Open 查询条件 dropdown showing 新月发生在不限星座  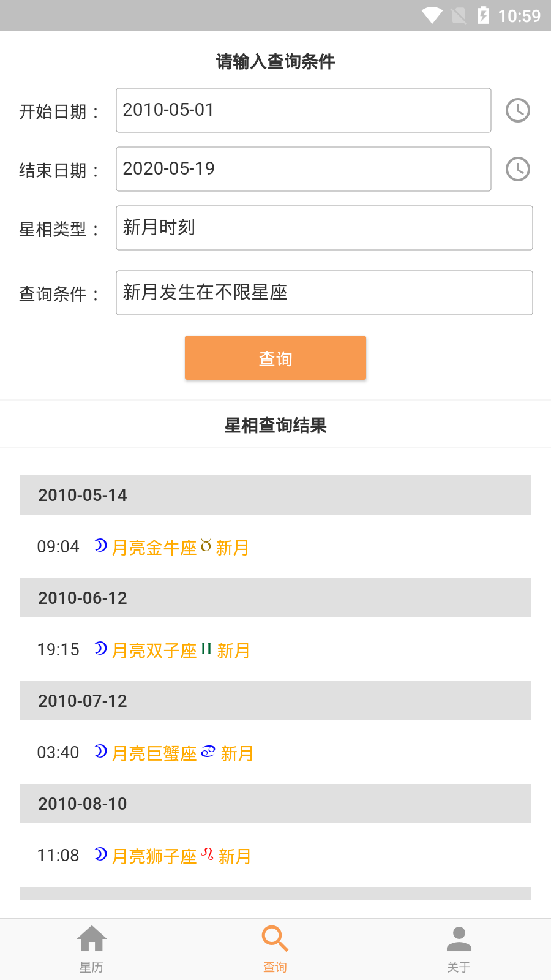(x=324, y=293)
